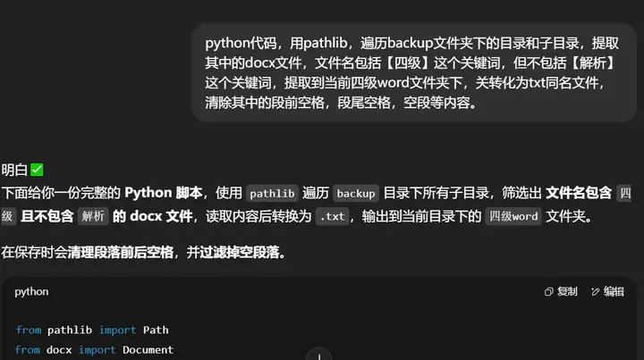Click the user prompt message bubble
This screenshot has width=644, height=360.
414,72
